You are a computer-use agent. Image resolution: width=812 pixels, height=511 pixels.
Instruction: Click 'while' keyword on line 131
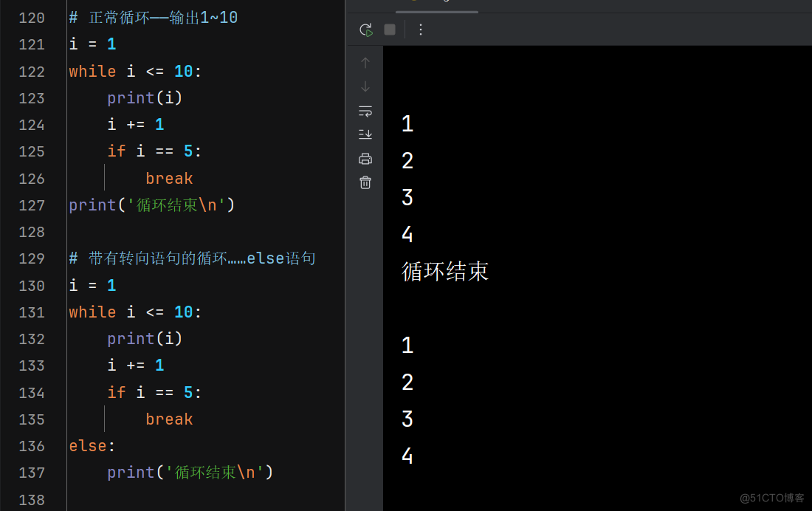93,312
